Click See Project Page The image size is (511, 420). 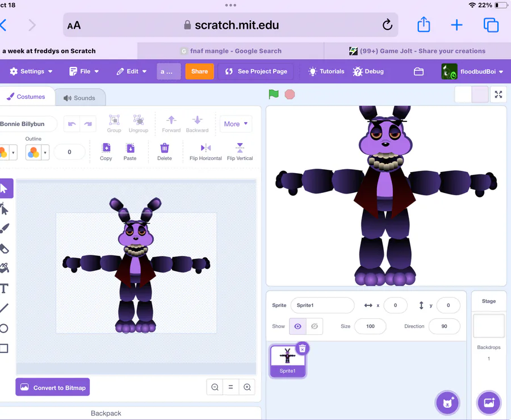[x=256, y=72]
